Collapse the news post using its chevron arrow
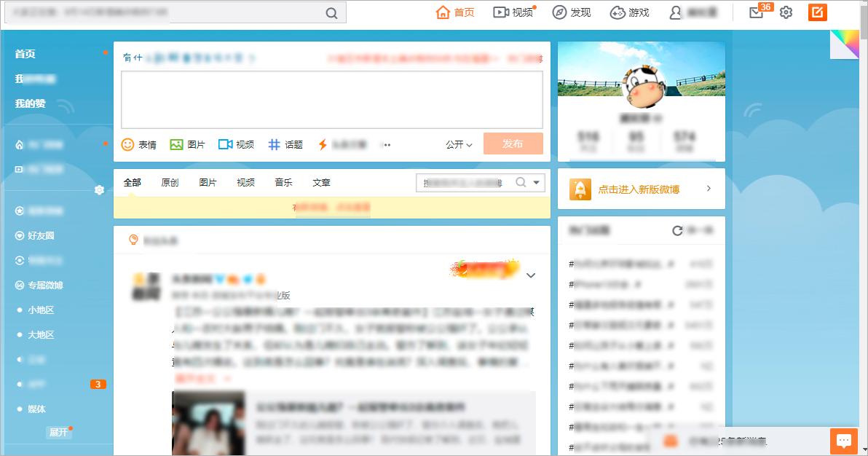 click(531, 275)
